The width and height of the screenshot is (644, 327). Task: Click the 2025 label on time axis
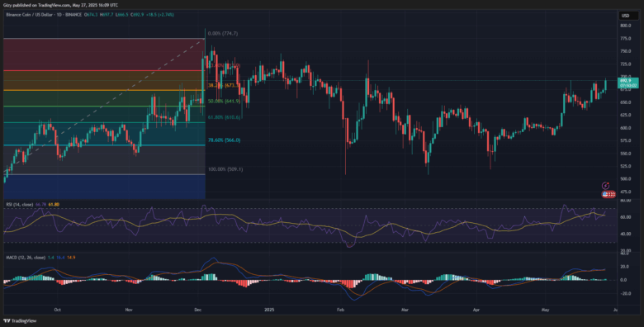pyautogui.click(x=269, y=309)
